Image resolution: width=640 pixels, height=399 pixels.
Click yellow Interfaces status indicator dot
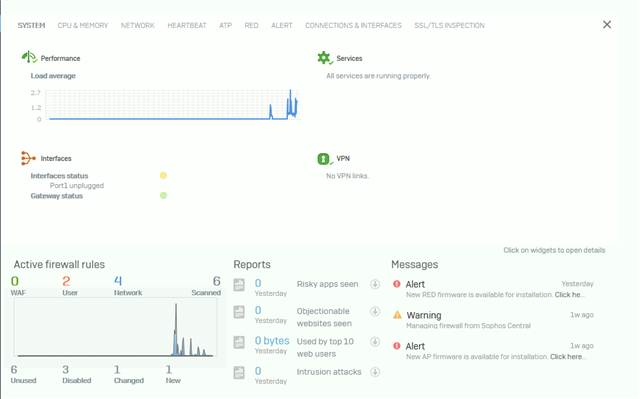pyautogui.click(x=163, y=175)
